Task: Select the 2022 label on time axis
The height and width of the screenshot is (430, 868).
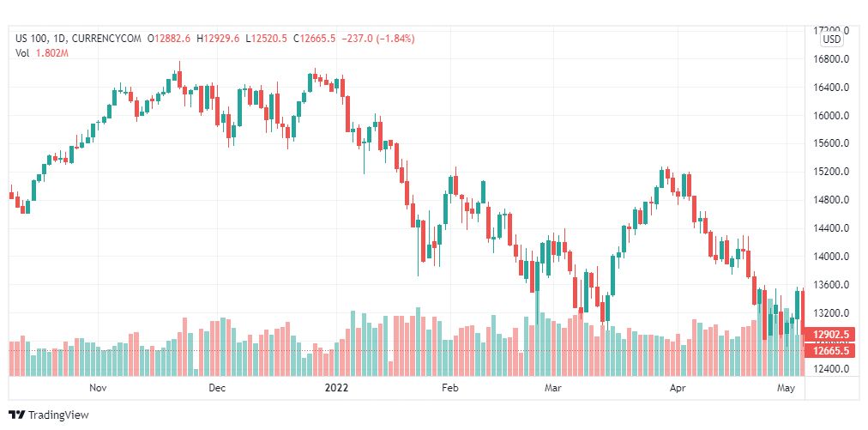Action: click(336, 388)
